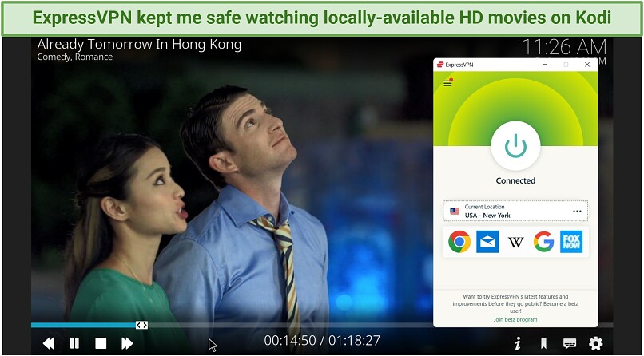Open Kodi subtitles icon

tap(570, 343)
